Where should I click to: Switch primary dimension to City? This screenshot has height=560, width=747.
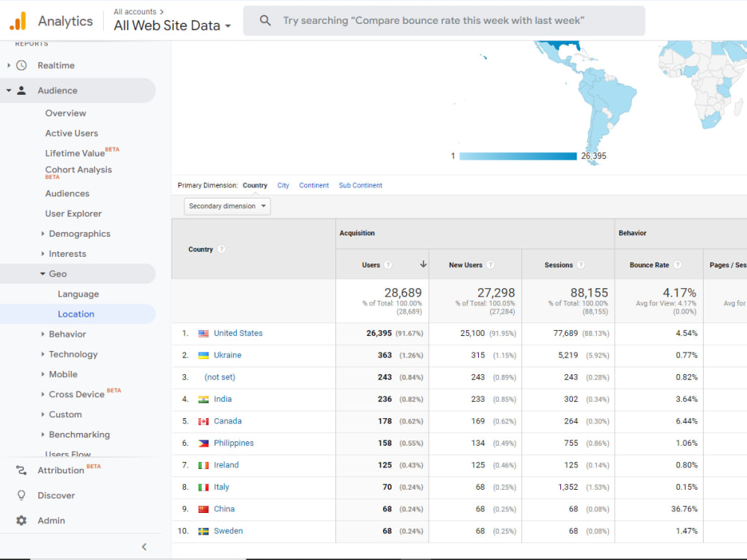click(x=283, y=185)
